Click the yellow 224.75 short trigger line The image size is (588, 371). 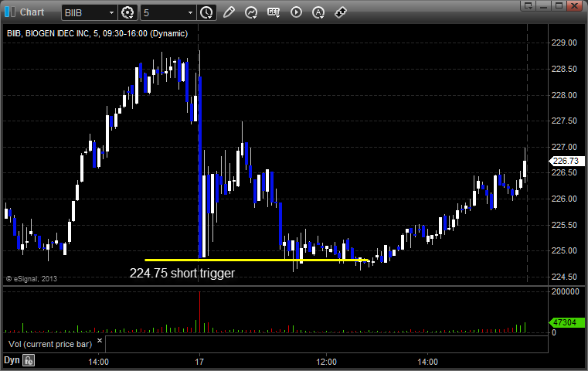tap(257, 260)
